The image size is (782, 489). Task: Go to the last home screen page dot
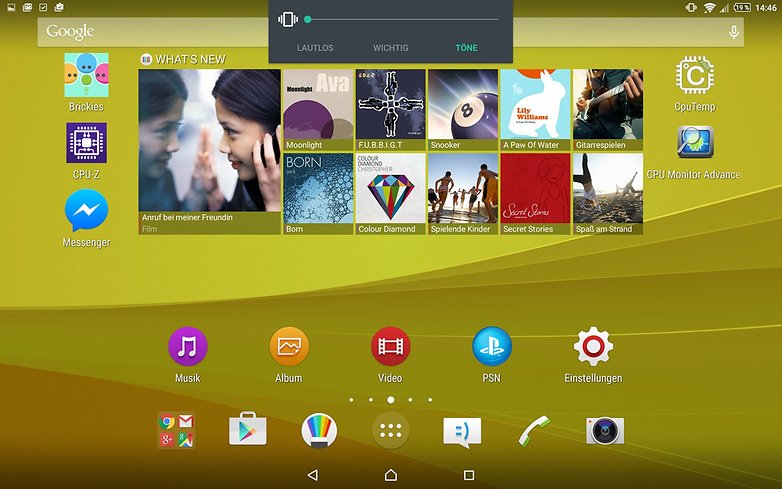coord(430,400)
